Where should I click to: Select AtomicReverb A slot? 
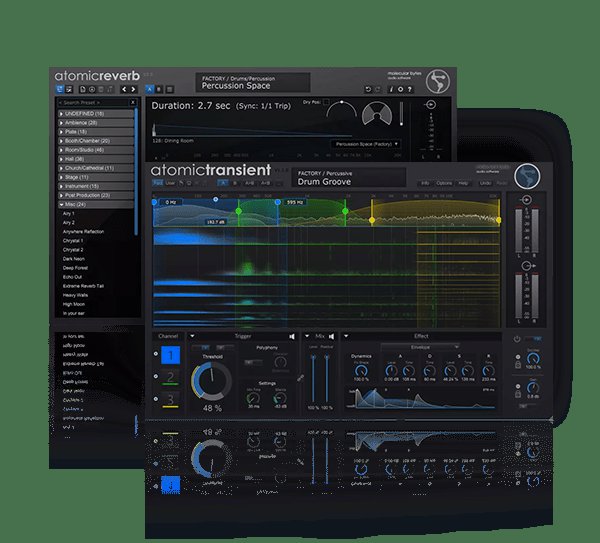coord(150,90)
